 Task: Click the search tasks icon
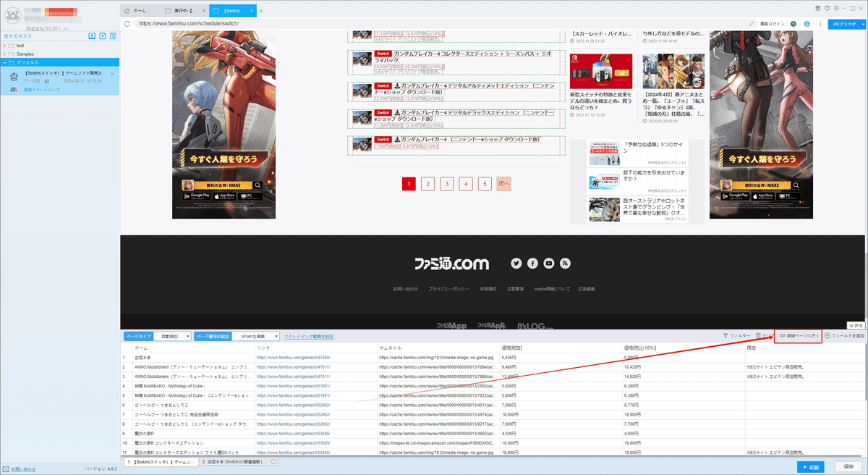(114, 36)
